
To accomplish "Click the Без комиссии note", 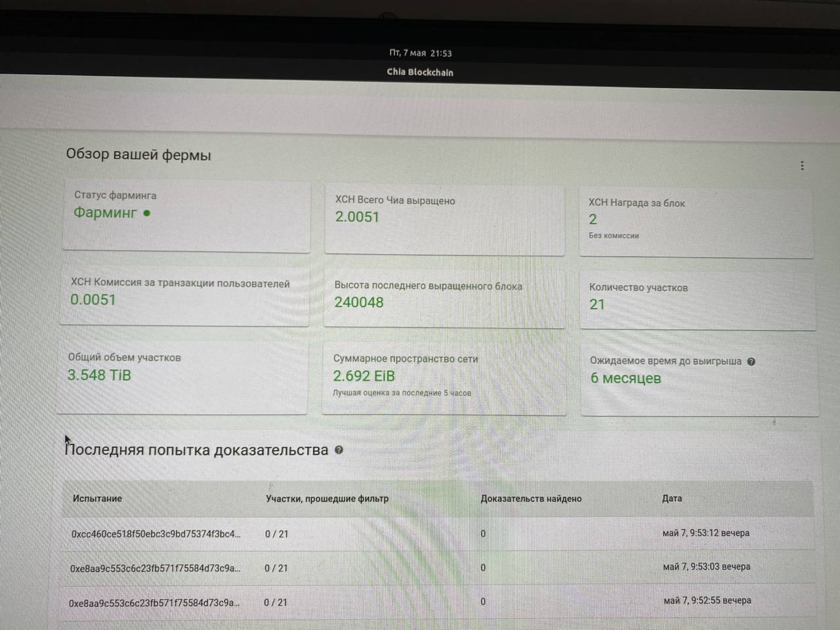I will click(614, 236).
